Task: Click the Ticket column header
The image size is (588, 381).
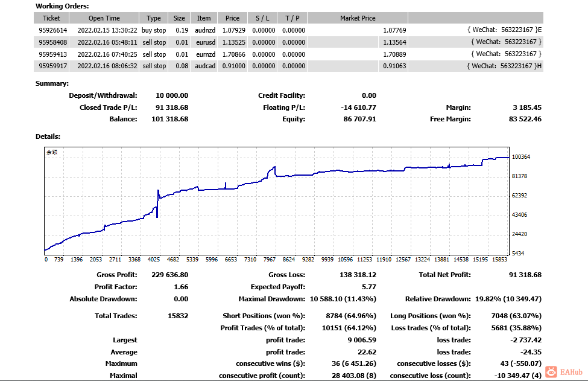Action: pyautogui.click(x=51, y=18)
